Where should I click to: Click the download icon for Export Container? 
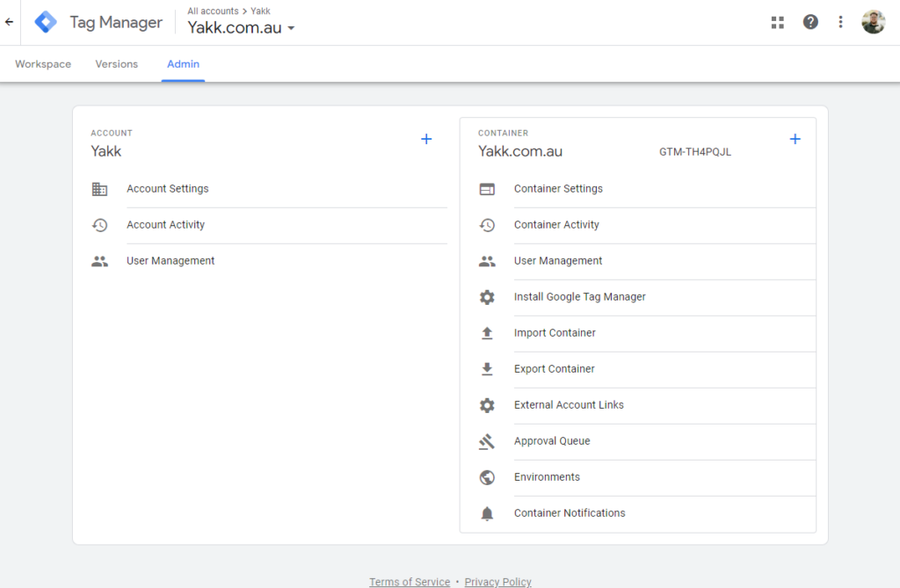(487, 369)
